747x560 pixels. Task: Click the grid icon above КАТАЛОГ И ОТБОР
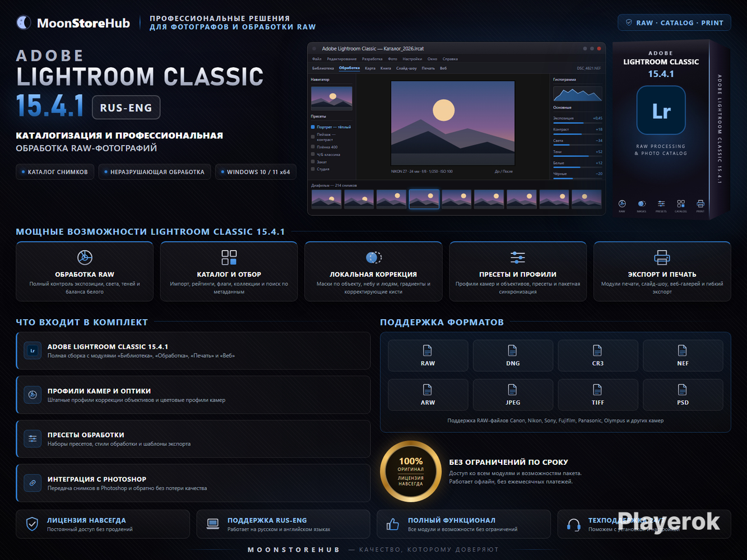(229, 257)
